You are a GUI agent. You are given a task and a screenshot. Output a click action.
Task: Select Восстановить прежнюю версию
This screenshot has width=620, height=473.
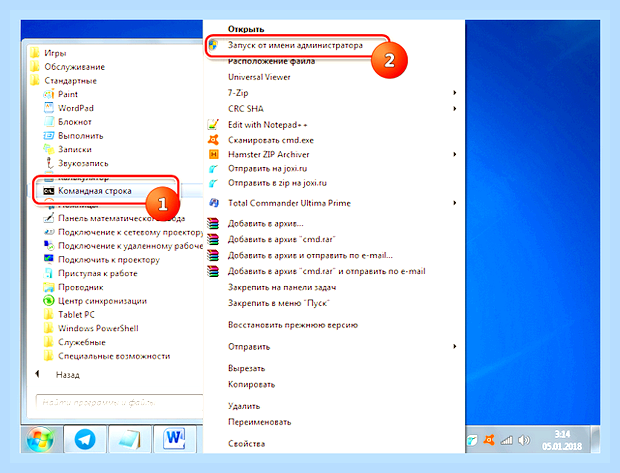point(293,325)
